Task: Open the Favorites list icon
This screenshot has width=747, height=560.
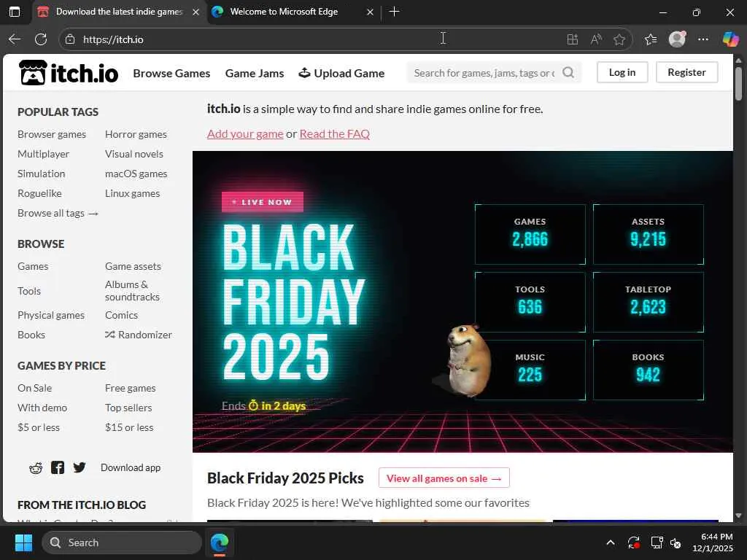Action: [651, 39]
